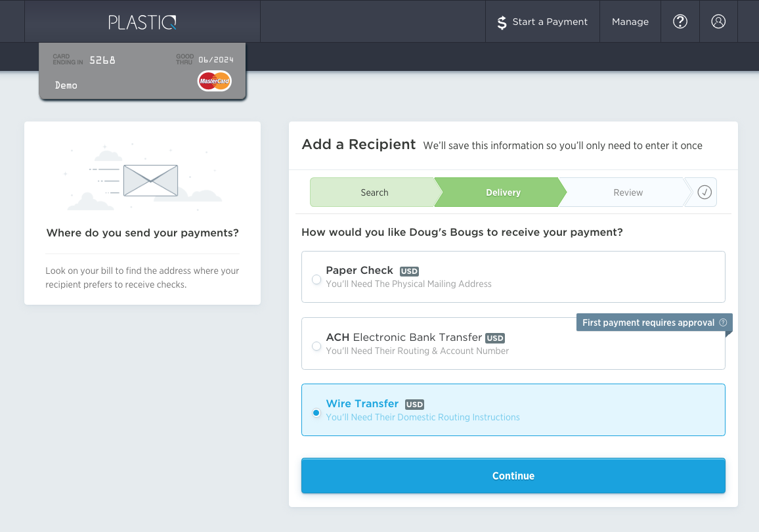Click card expiry 06/2024 text

point(216,60)
